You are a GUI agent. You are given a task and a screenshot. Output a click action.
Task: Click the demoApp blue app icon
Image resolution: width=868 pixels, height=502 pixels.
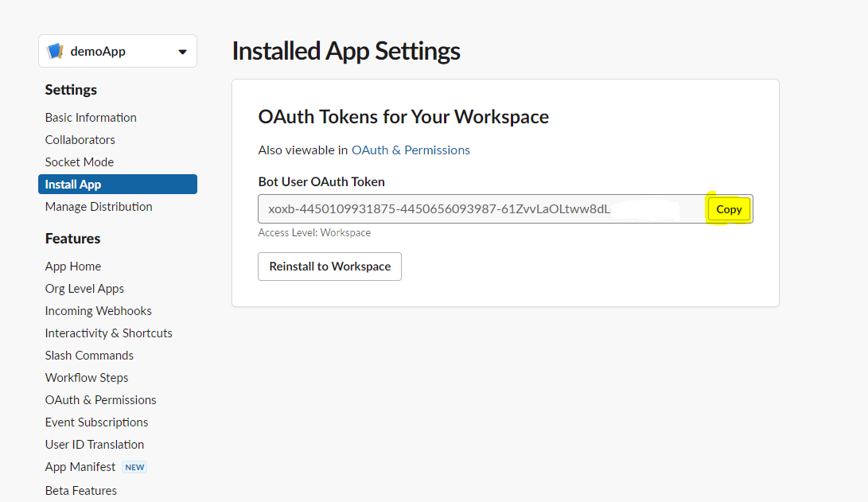point(56,51)
